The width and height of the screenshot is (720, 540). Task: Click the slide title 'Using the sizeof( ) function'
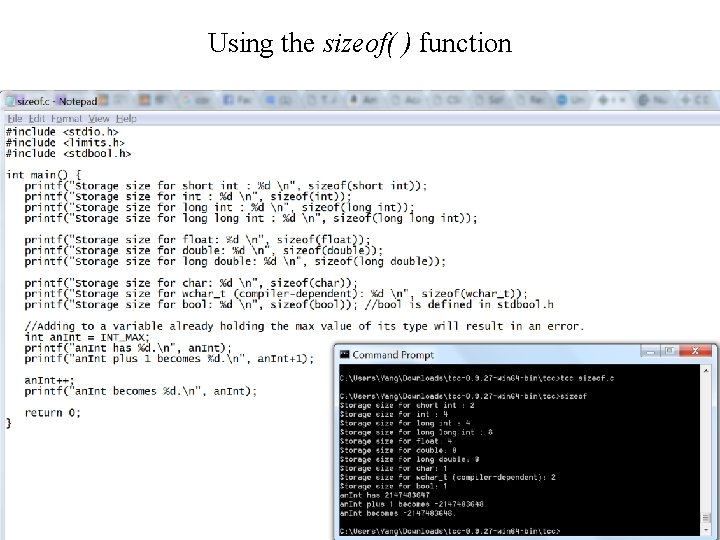360,44
